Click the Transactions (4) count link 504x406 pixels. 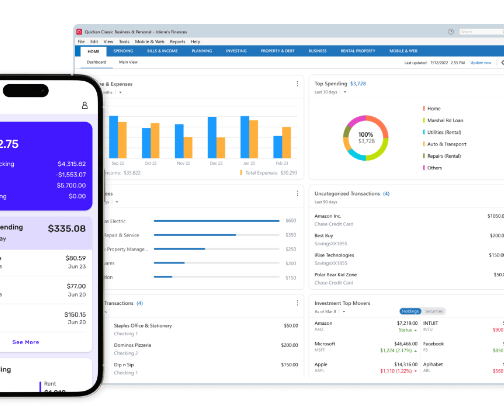(x=140, y=303)
